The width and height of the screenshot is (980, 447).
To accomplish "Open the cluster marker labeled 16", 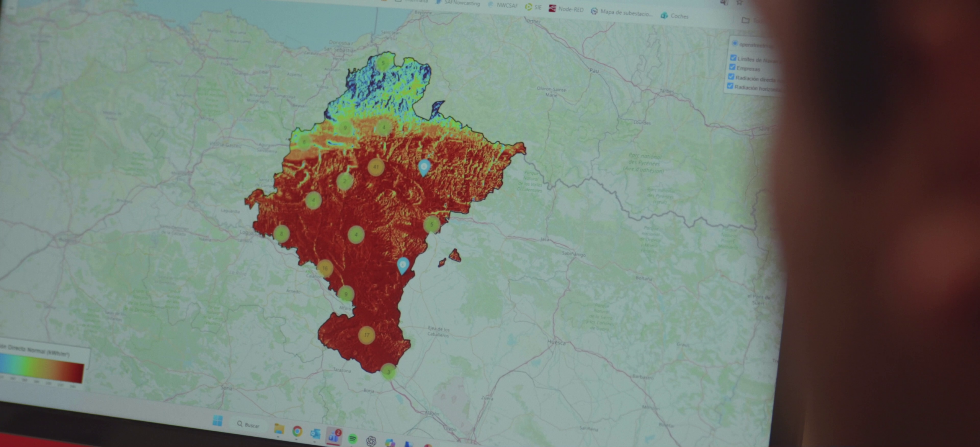I will tap(325, 268).
